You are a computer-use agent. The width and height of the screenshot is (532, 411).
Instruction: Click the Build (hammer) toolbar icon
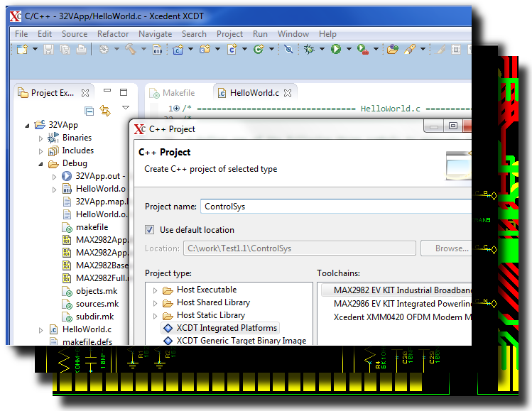[131, 50]
